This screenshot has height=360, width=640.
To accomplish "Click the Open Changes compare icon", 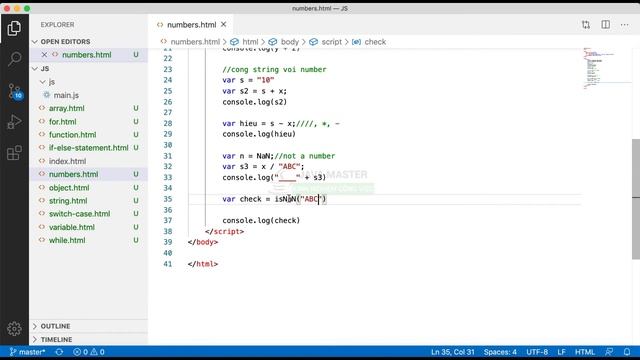I will [586, 24].
